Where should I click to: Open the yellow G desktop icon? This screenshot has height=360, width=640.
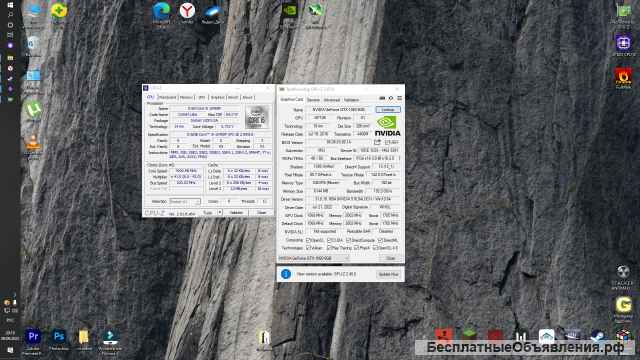[x=623, y=305]
